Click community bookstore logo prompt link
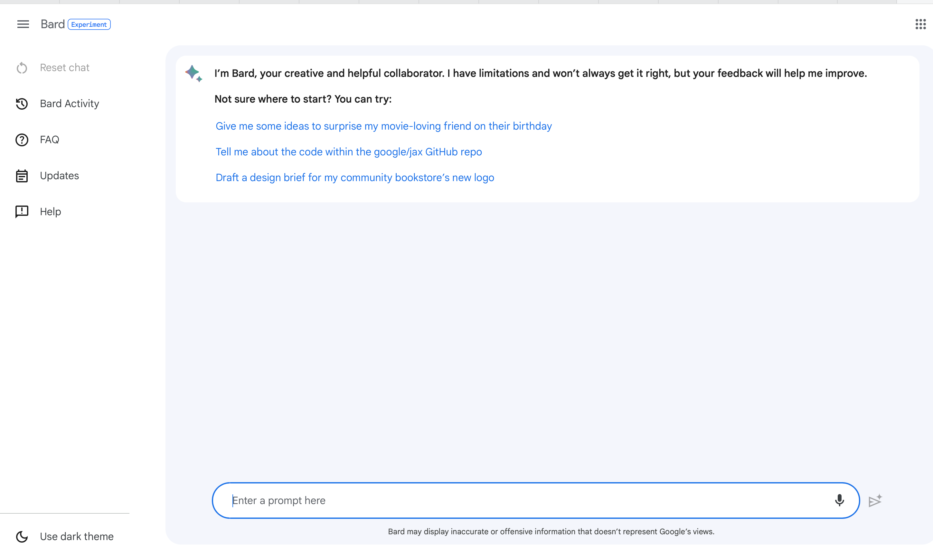 click(354, 177)
